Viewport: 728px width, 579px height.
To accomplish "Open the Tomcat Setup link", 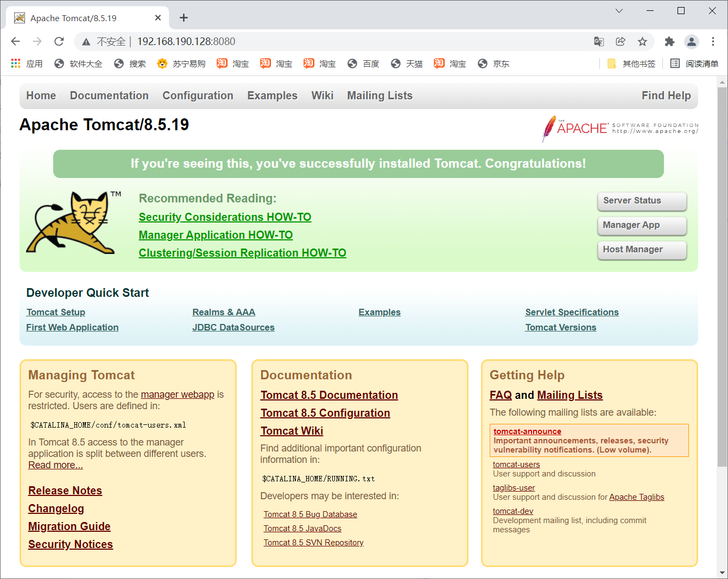I will [56, 312].
